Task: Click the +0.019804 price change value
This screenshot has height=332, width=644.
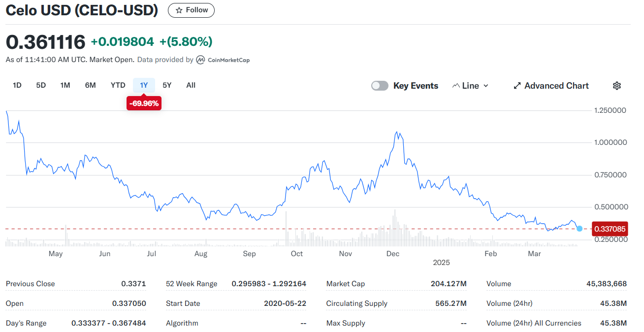Action: 122,42
